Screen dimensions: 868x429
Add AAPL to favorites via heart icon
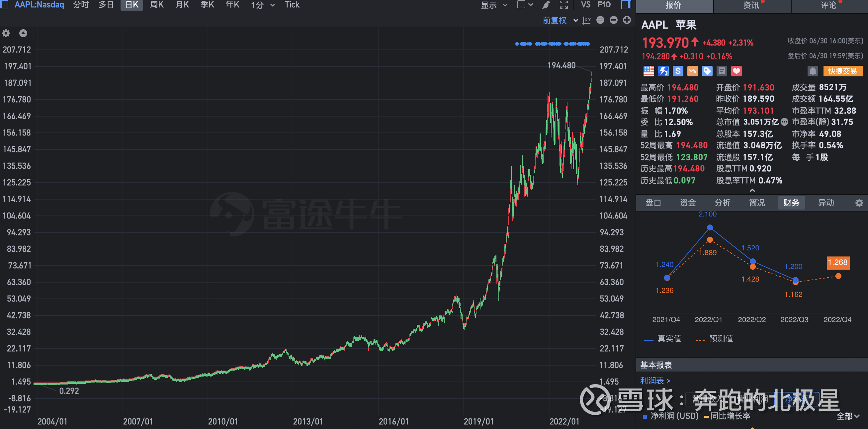pos(736,71)
